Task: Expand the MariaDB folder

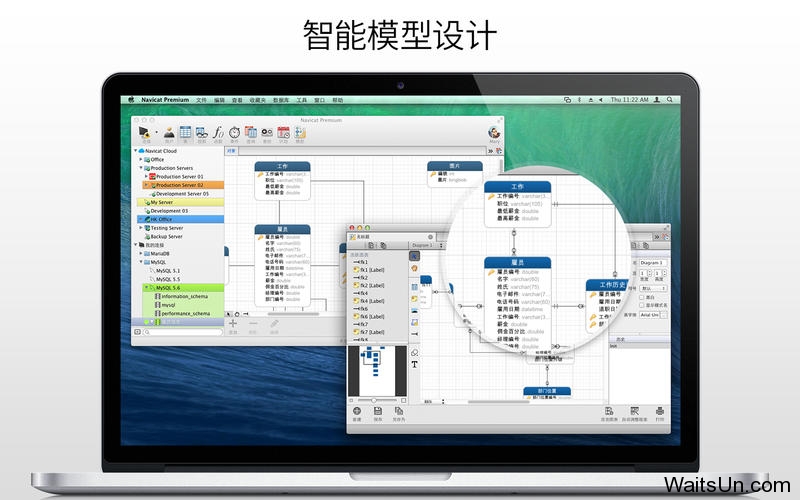Action: (x=141, y=254)
